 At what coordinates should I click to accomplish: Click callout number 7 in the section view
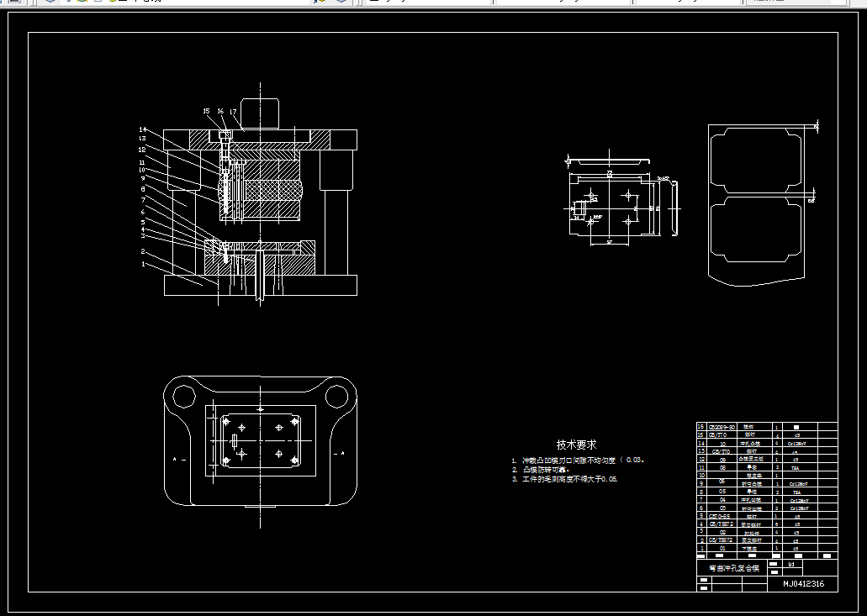click(143, 200)
